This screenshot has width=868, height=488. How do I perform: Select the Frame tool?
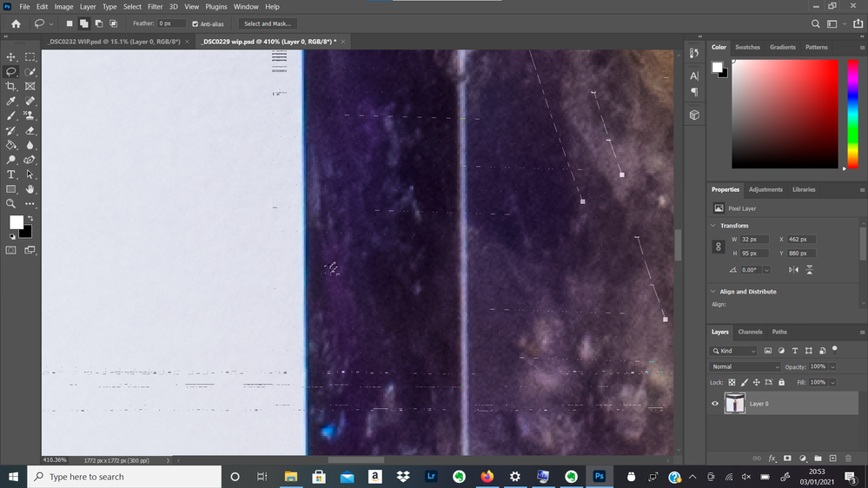30,86
